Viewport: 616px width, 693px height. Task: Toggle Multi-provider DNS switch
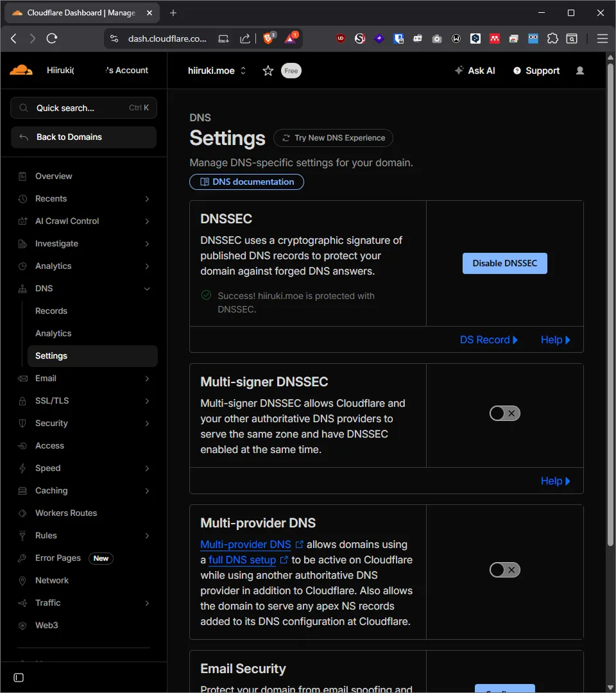point(504,570)
